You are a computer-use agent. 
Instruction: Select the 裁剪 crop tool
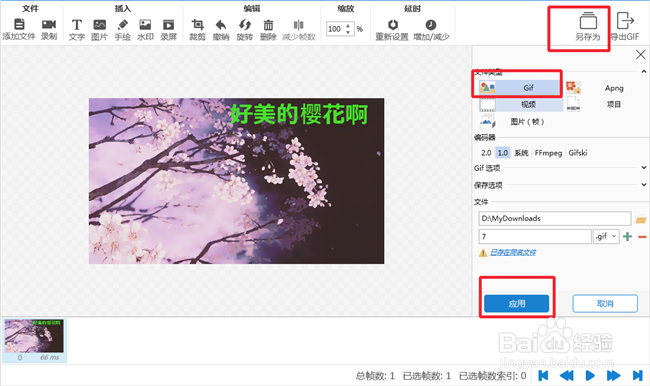pos(197,24)
